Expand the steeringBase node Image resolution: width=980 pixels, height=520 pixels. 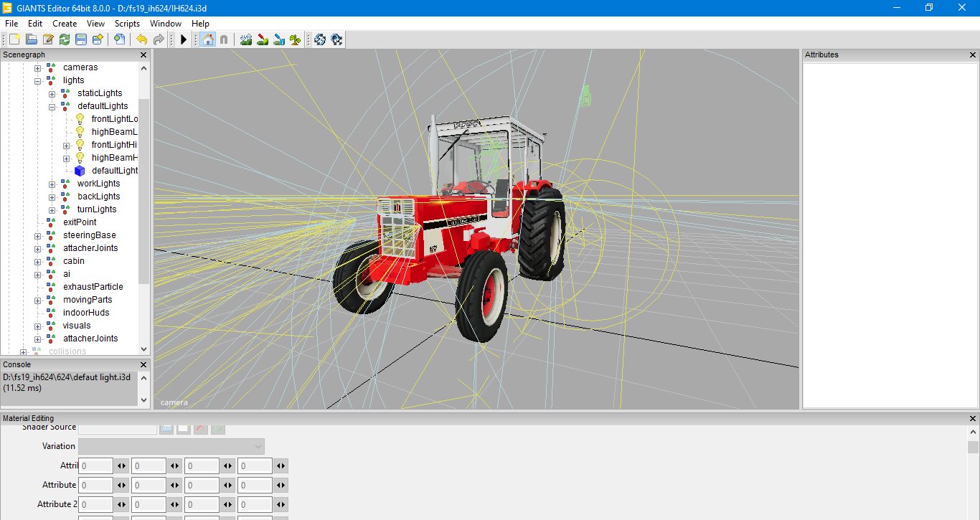pyautogui.click(x=37, y=235)
